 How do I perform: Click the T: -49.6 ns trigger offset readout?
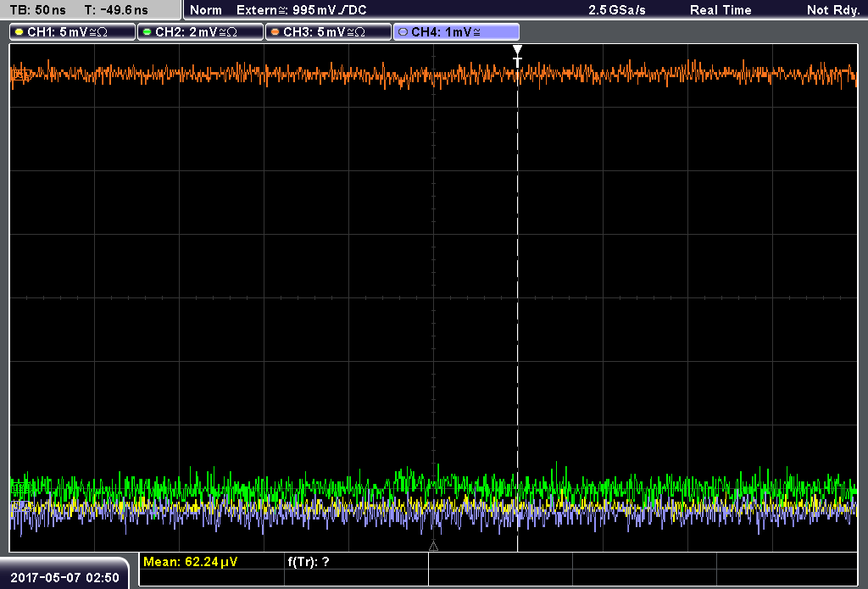point(116,10)
